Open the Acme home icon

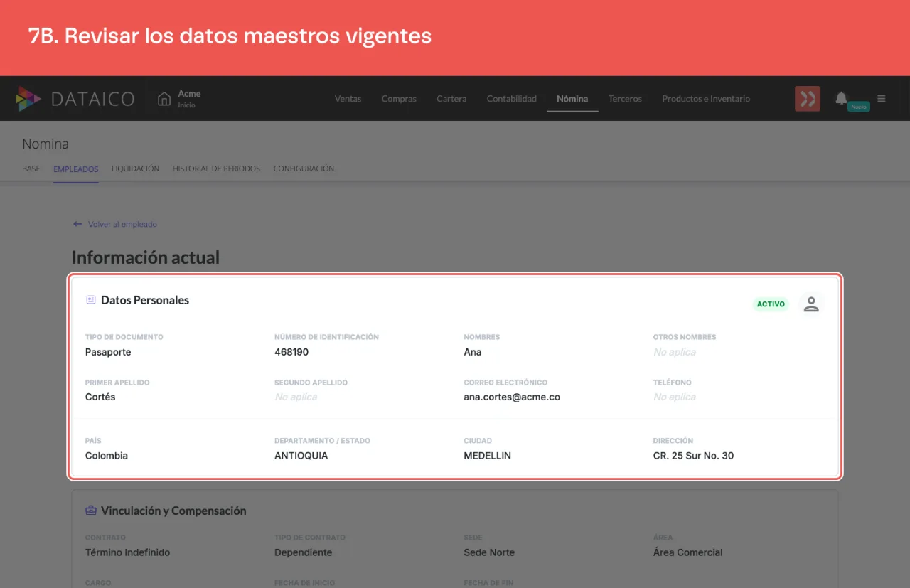(x=164, y=99)
